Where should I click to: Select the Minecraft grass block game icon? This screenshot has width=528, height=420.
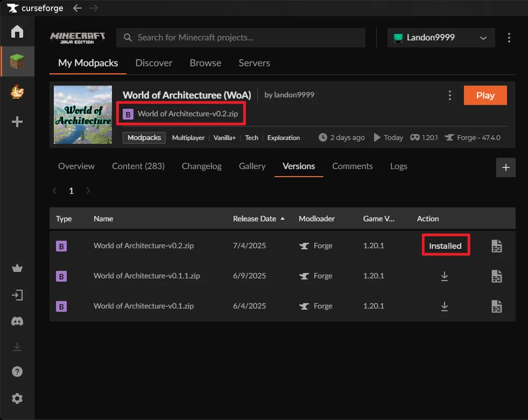tap(17, 61)
